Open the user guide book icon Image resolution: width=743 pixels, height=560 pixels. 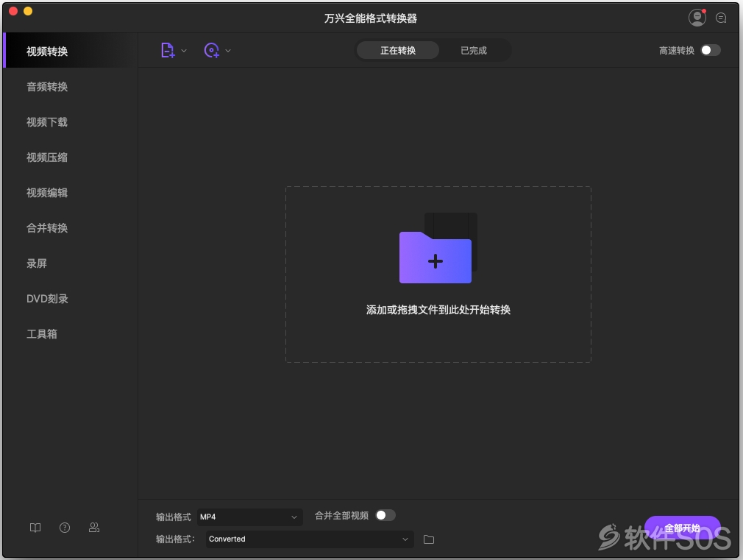pyautogui.click(x=35, y=528)
